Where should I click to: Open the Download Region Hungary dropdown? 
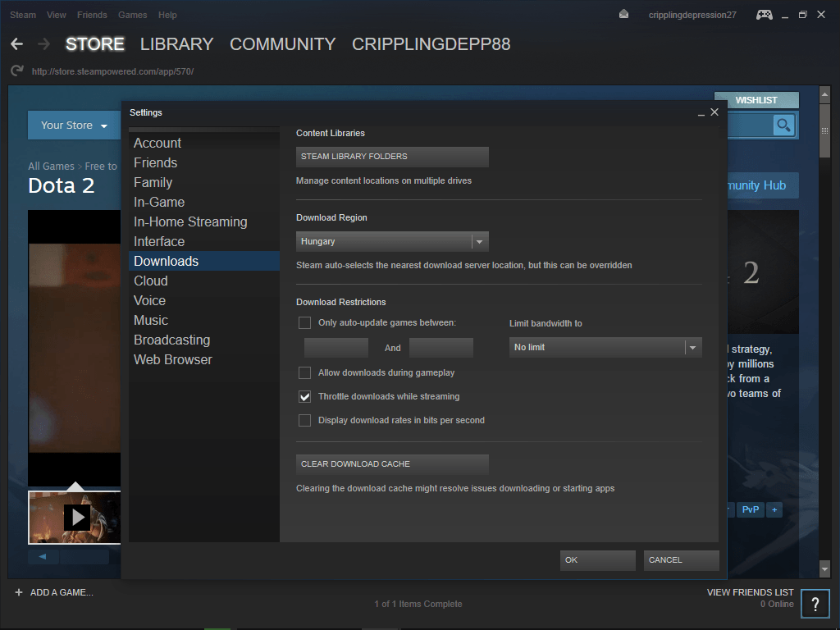[392, 242]
